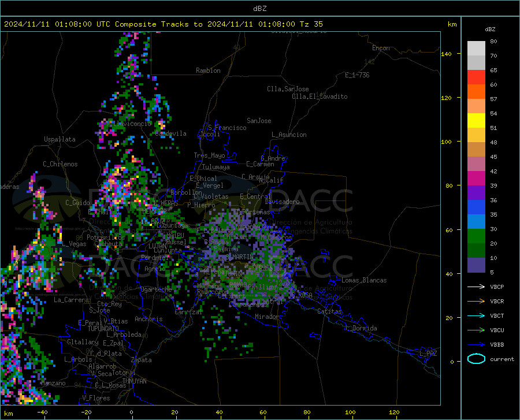Image resolution: width=520 pixels, height=420 pixels.
Task: Click the pink 45 dBZ color swatch
Action: click(476, 164)
